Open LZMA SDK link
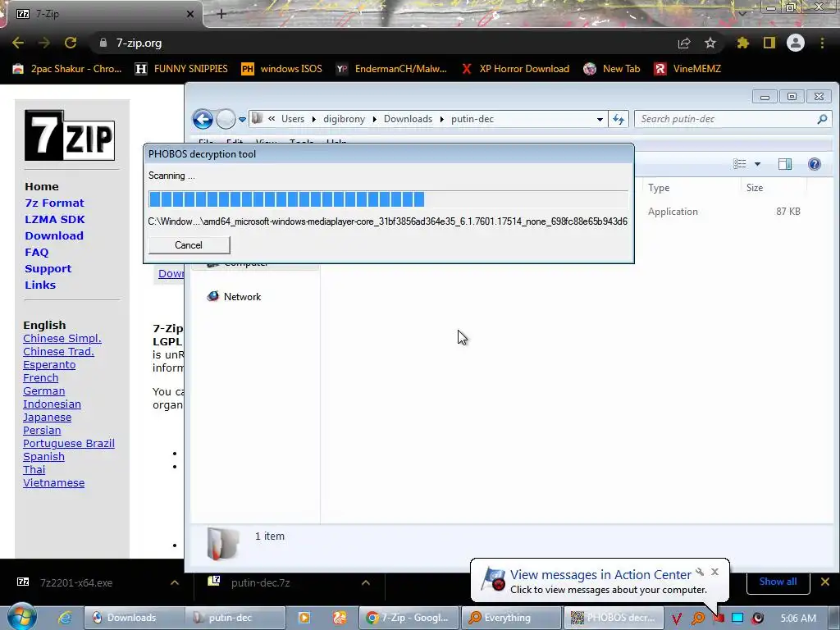The image size is (840, 630). [55, 219]
